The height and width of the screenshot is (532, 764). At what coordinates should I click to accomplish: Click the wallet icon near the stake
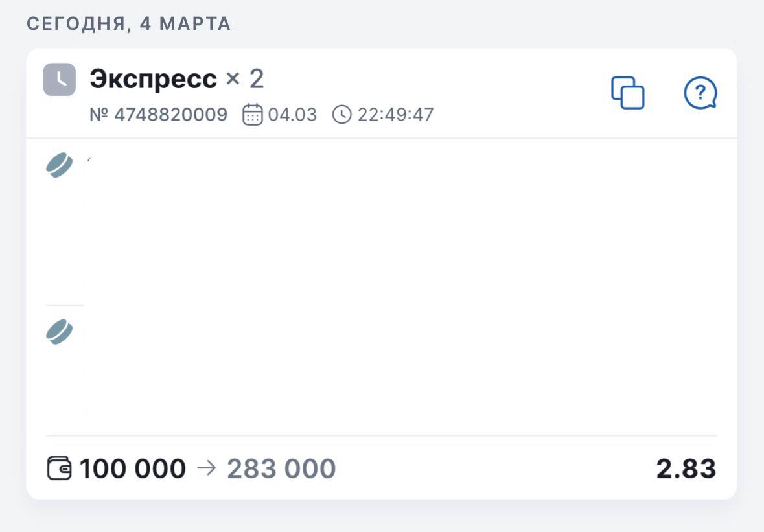(x=60, y=468)
